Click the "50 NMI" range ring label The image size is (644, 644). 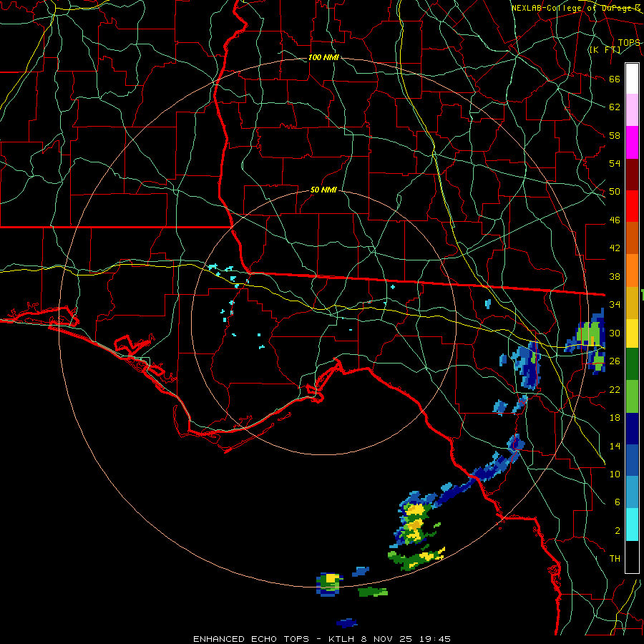tap(323, 190)
